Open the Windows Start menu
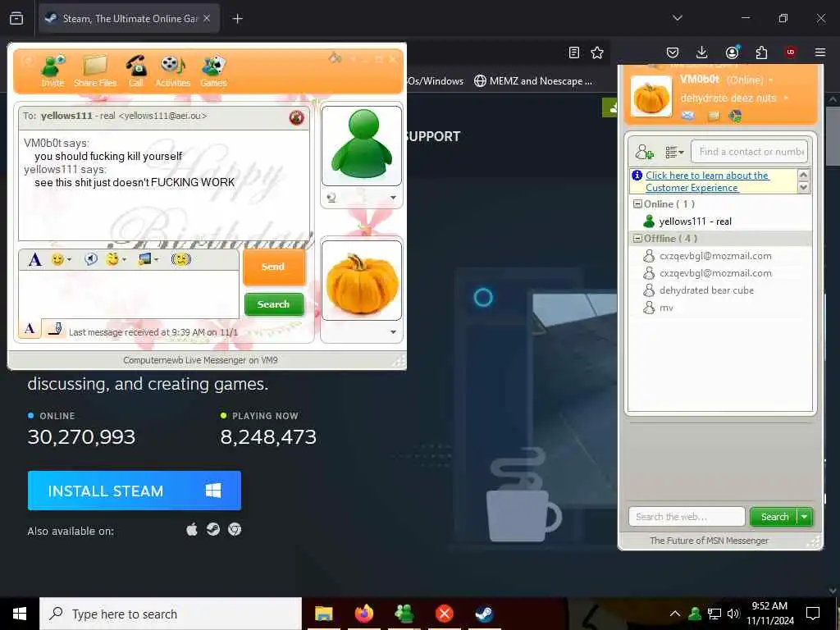 coord(20,614)
